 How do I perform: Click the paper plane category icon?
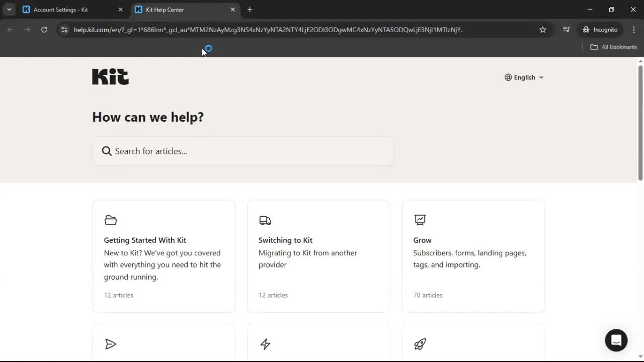point(111,344)
